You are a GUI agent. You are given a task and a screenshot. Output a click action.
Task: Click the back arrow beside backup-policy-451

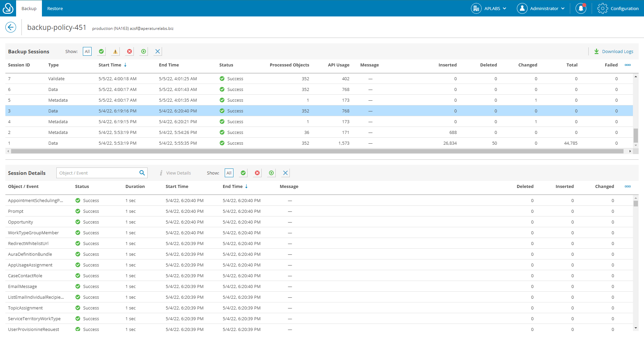11,27
